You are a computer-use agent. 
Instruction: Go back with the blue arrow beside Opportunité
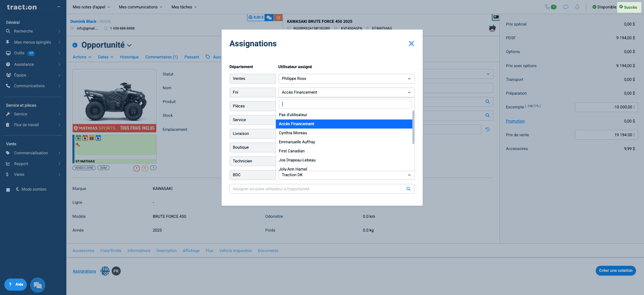point(75,45)
